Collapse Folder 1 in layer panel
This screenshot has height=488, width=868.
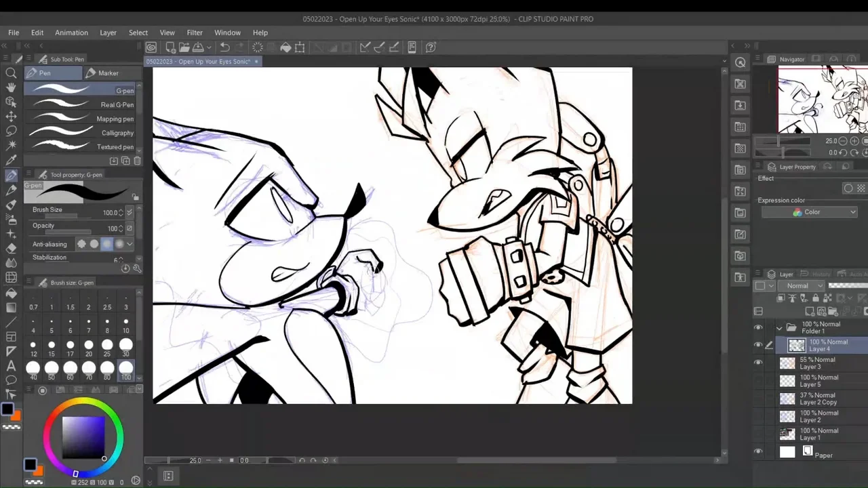pyautogui.click(x=779, y=327)
